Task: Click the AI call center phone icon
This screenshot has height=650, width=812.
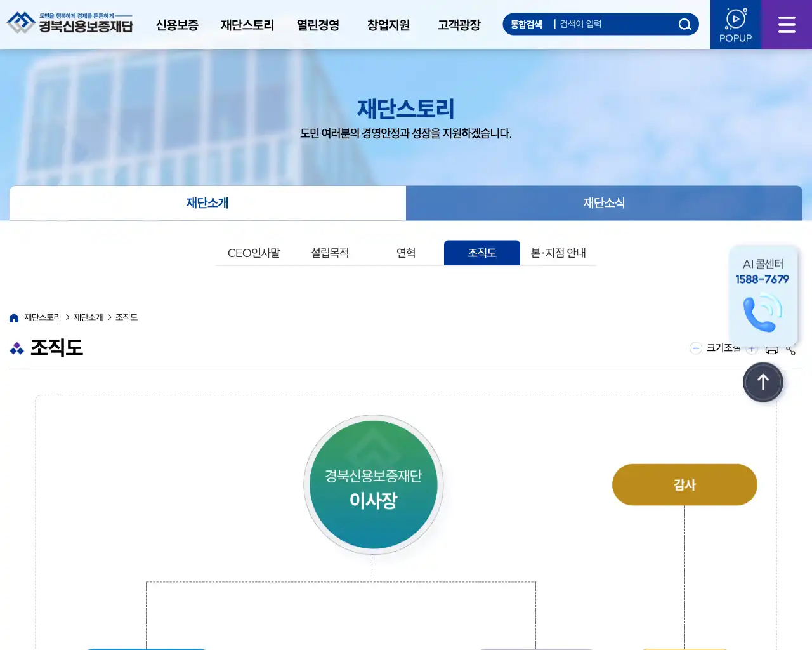Action: pos(763,312)
